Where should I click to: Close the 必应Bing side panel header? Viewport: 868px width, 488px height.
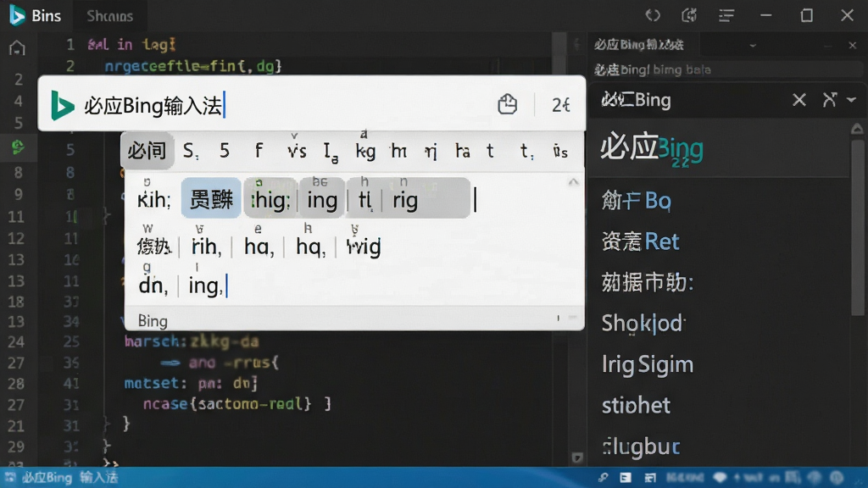[798, 100]
